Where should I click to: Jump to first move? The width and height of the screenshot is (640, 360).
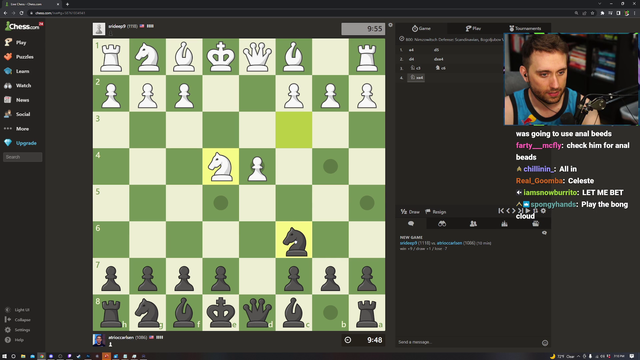pos(501,211)
